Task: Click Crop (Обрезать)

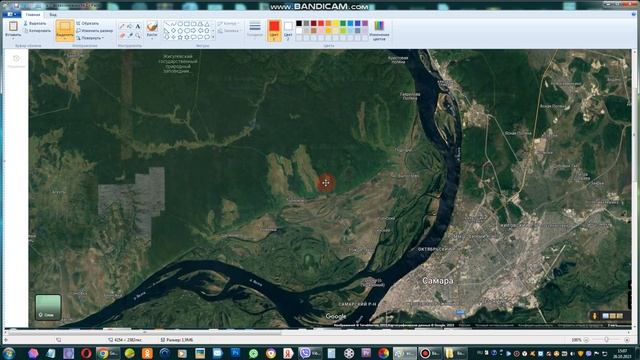Action: (88, 24)
